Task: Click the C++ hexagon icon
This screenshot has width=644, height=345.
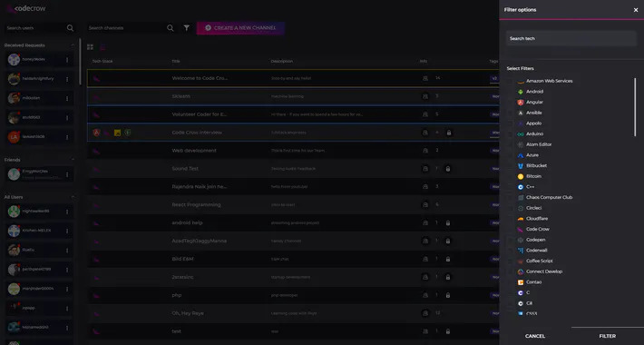Action: [x=521, y=187]
